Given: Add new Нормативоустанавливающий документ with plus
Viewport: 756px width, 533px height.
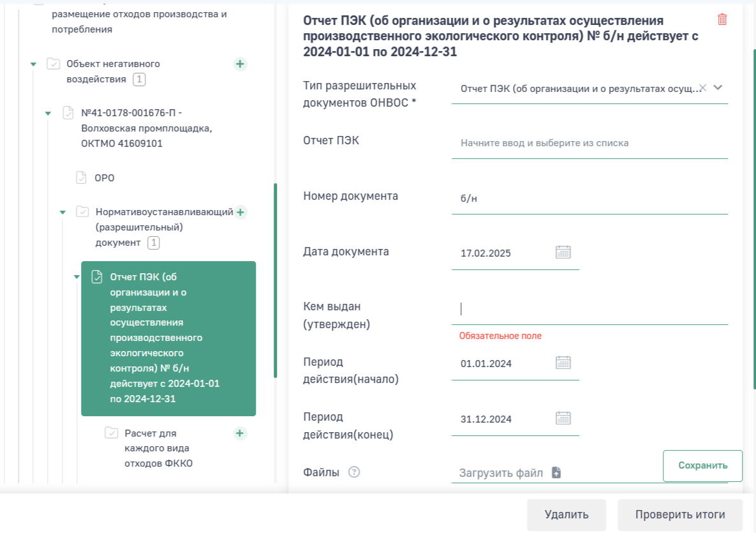Looking at the screenshot, I should (241, 212).
